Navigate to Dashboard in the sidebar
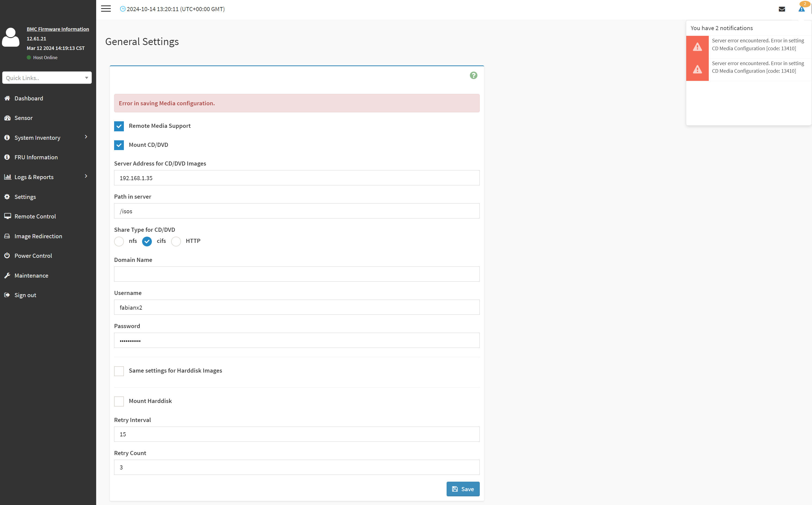Image resolution: width=812 pixels, height=505 pixels. (x=29, y=98)
